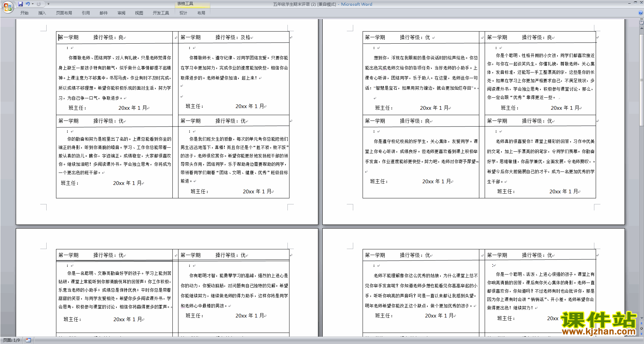This screenshot has height=344, width=644.
Task: Save the document with the floppy disk icon
Action: [x=20, y=4]
